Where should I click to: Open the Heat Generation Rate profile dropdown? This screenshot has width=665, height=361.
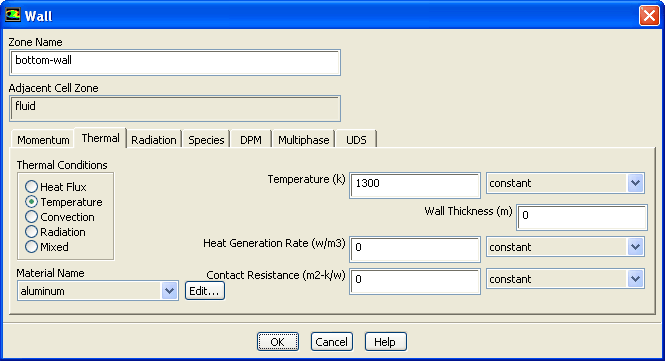tap(565, 247)
